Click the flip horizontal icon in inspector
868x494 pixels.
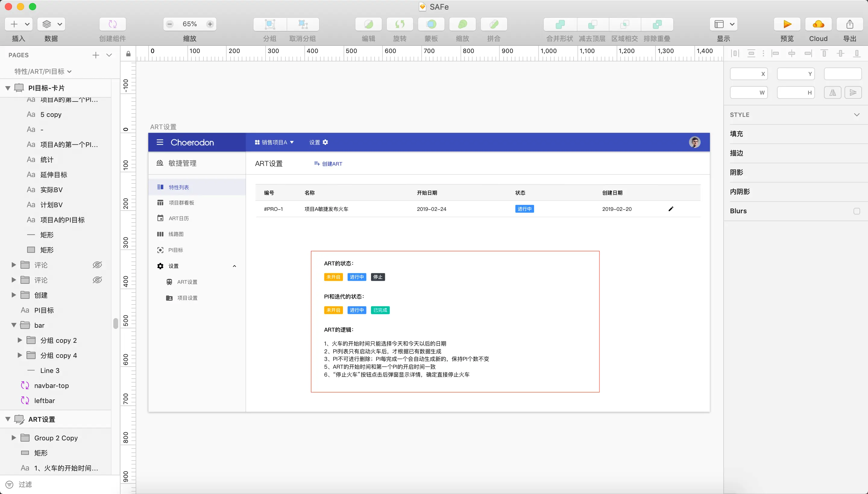pos(832,93)
